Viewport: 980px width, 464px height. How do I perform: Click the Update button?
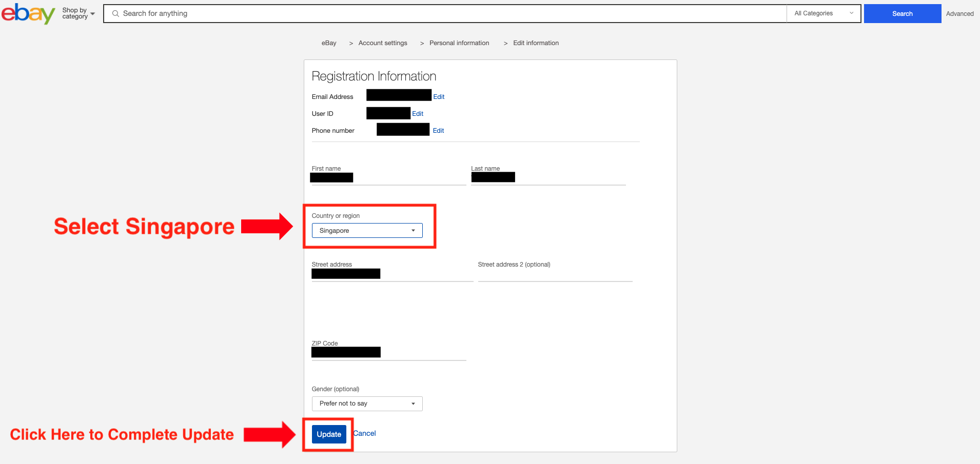329,434
